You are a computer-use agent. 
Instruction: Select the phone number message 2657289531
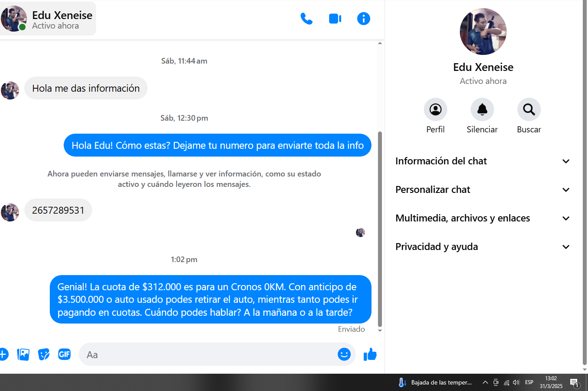coord(58,210)
